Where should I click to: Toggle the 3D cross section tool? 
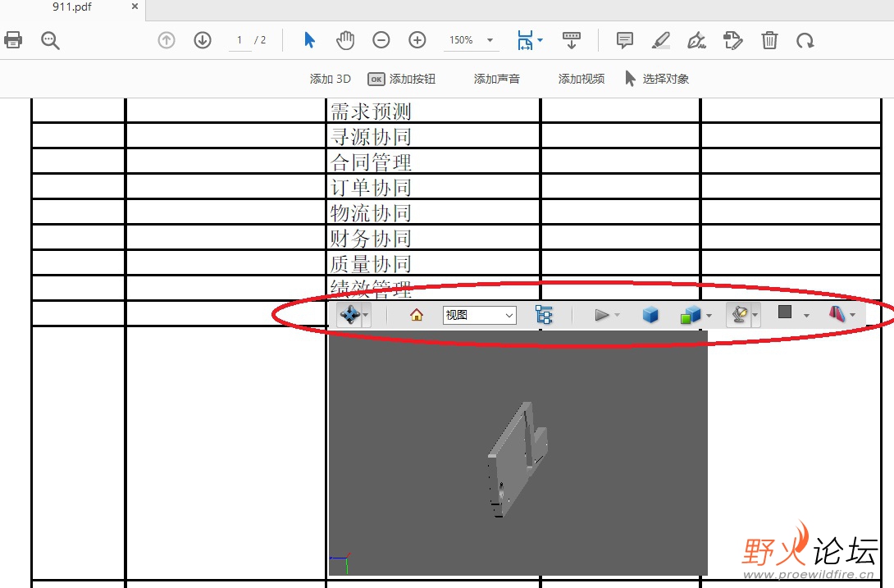[x=837, y=314]
